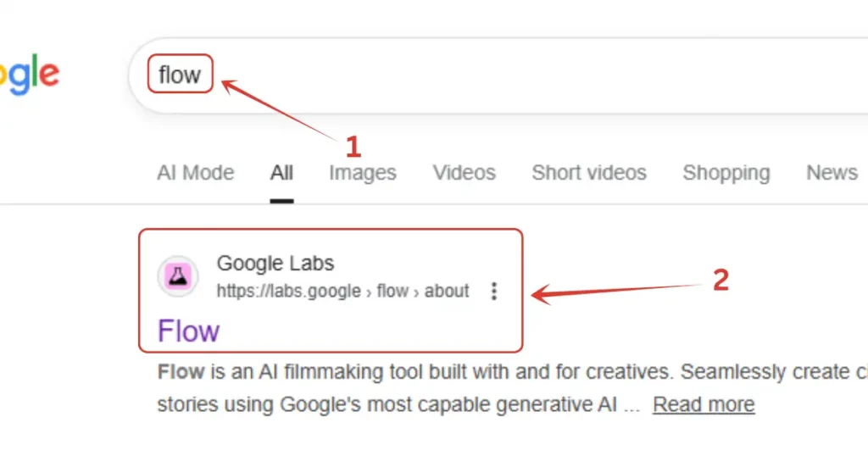The width and height of the screenshot is (868, 456).
Task: Click the Google Labs site name
Action: (x=275, y=264)
